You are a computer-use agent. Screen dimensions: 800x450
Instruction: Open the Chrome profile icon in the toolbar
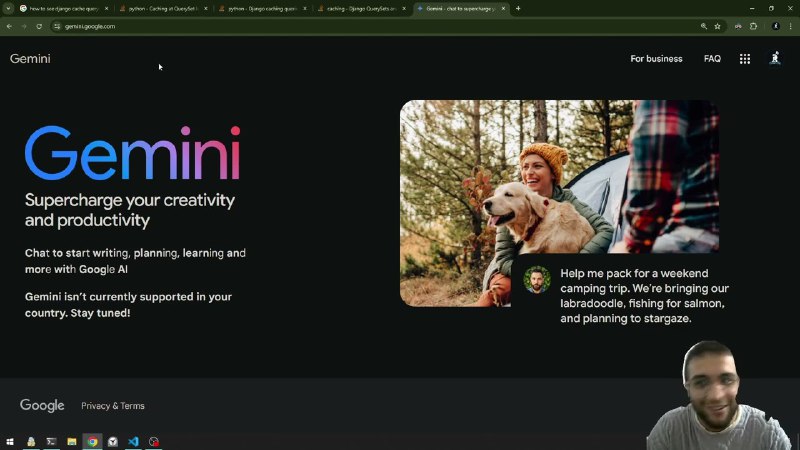click(776, 26)
